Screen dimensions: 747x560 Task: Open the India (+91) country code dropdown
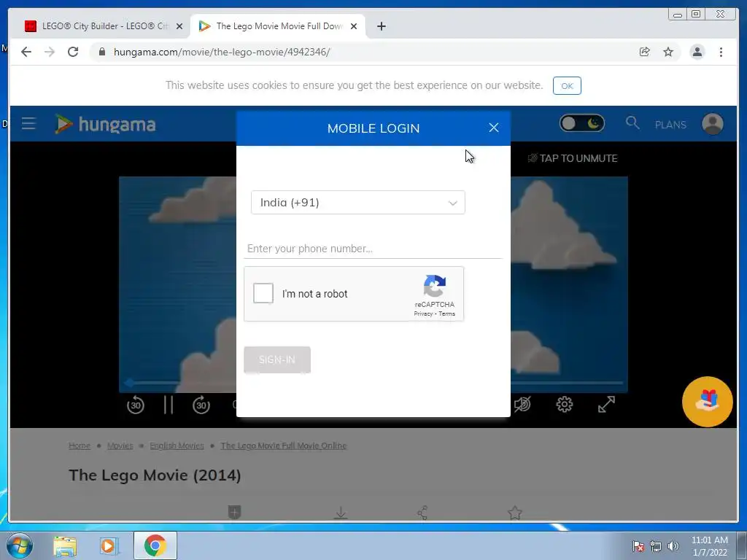coord(357,203)
